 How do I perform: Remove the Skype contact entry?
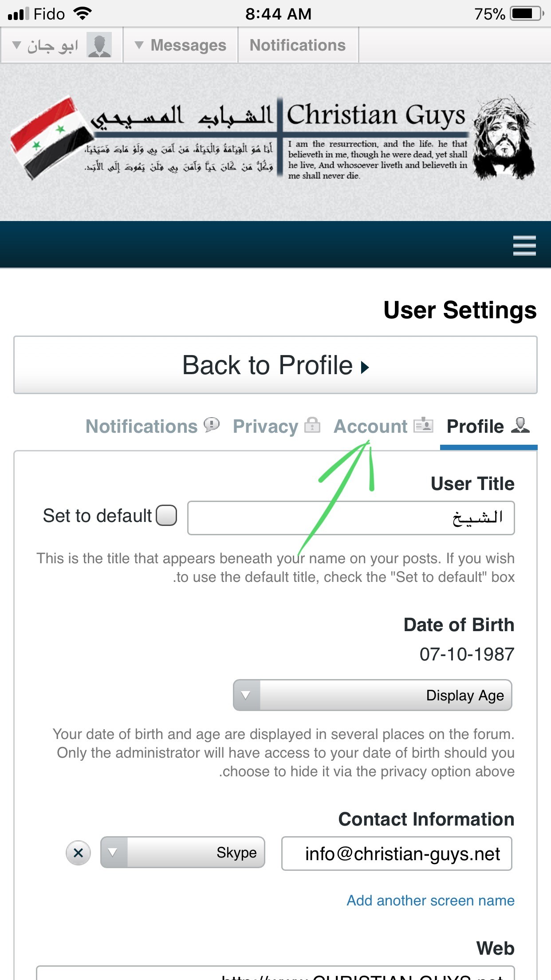tap(79, 853)
